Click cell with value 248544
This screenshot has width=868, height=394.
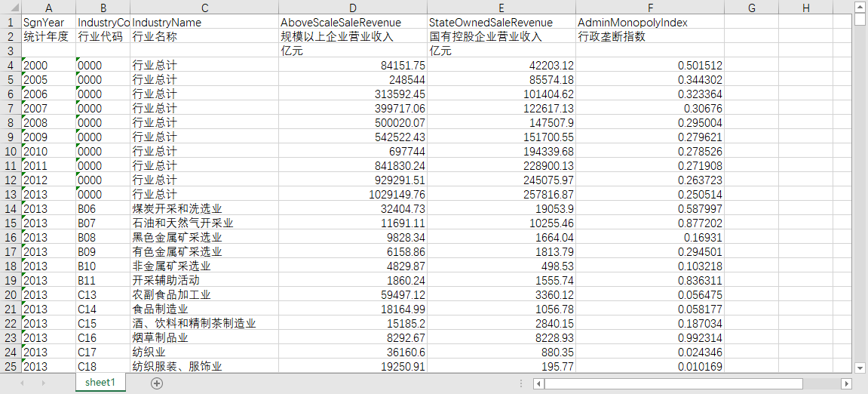point(353,80)
